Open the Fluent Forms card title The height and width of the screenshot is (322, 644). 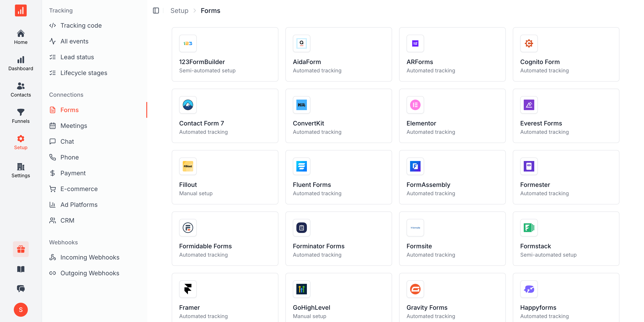312,185
